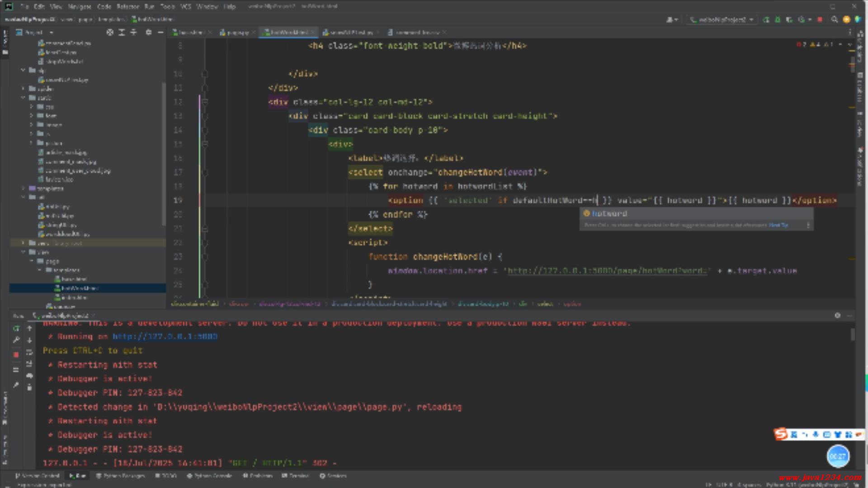This screenshot has width=868, height=488.
Task: Select hotword autocomplete suggestion
Action: 609,213
